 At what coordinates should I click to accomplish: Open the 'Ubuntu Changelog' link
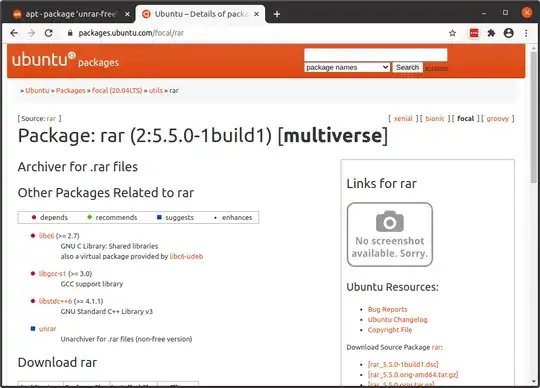tap(397, 319)
